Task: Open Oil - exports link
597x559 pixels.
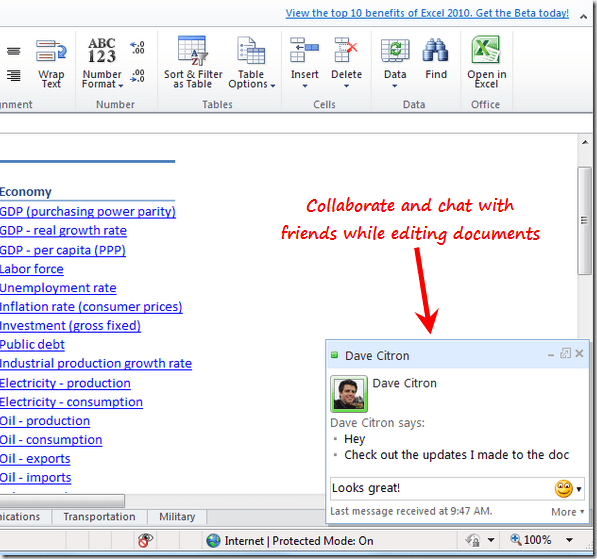Action: (x=35, y=459)
